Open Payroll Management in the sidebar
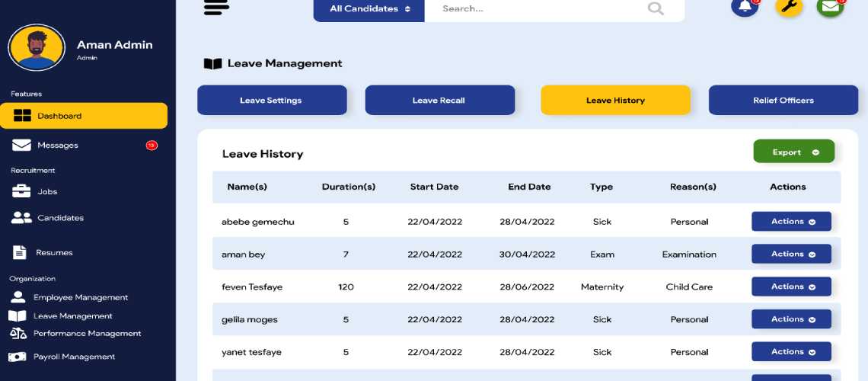The height and width of the screenshot is (381, 868). [x=74, y=357]
